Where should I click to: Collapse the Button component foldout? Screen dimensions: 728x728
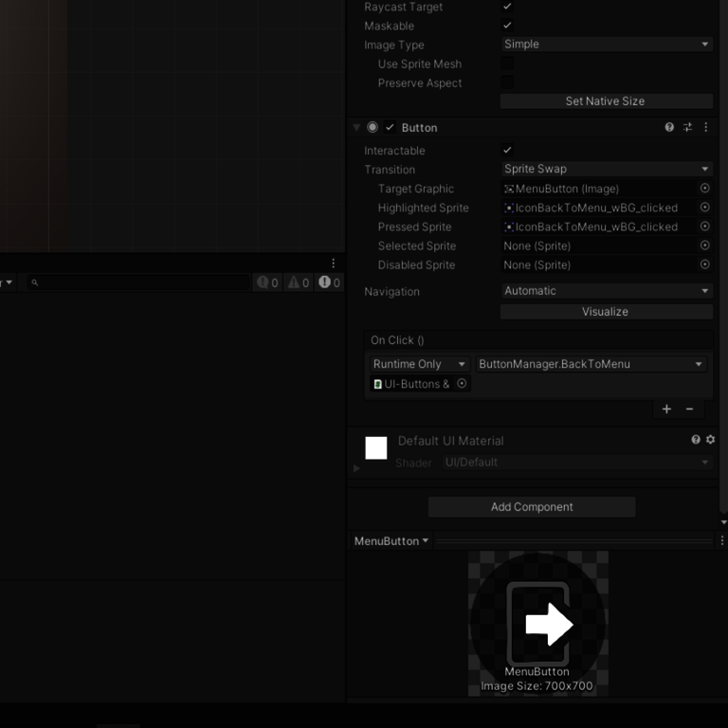pos(356,127)
